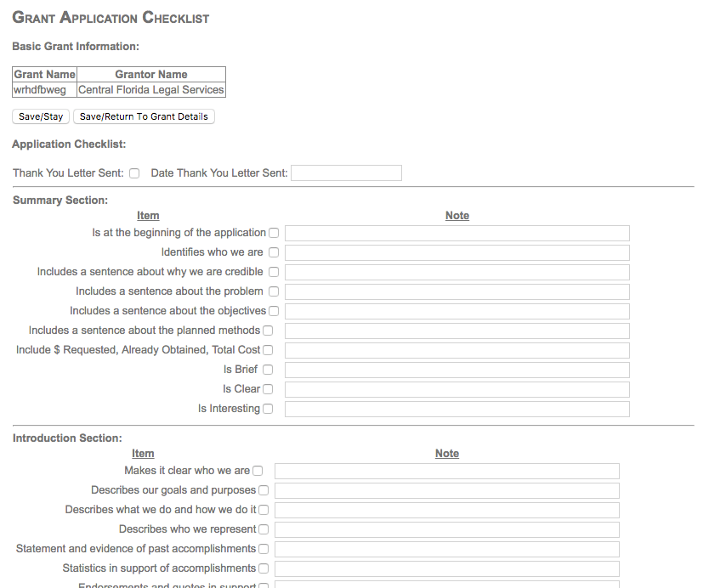Viewport: 726px width, 588px height.
Task: Enable the 'Is Clear' checkbox
Action: 268,389
